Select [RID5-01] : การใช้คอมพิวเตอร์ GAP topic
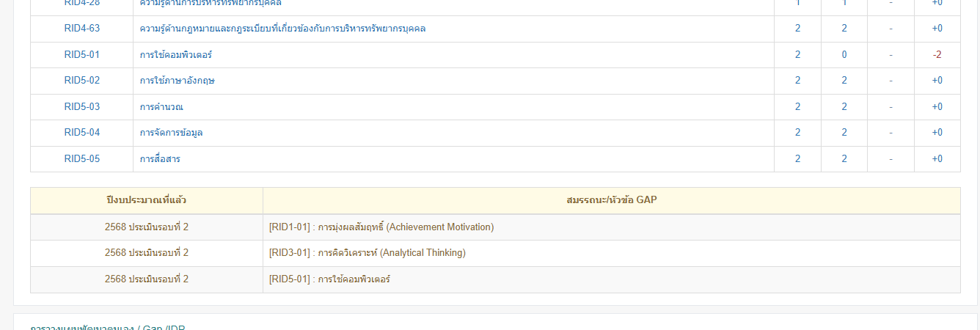 [x=329, y=279]
